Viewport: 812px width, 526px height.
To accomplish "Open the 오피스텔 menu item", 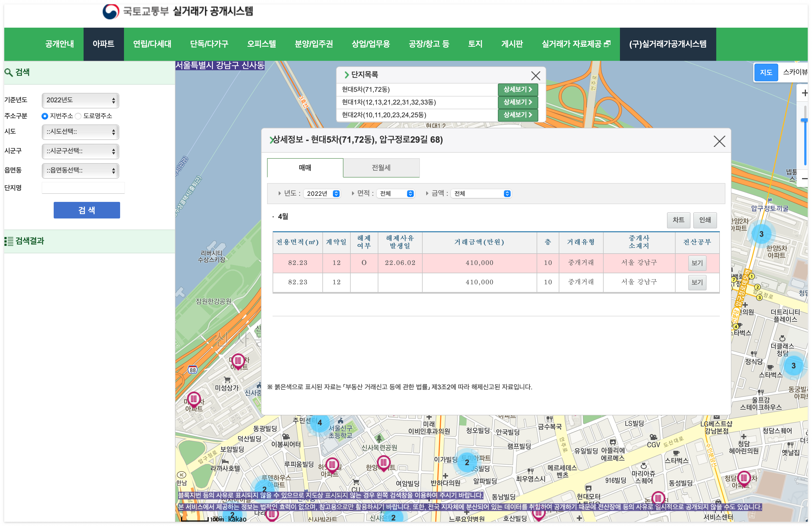I will point(261,44).
